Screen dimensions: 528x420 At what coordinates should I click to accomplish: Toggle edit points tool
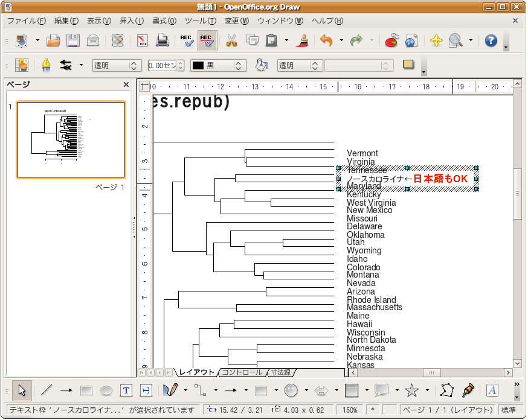point(447,390)
